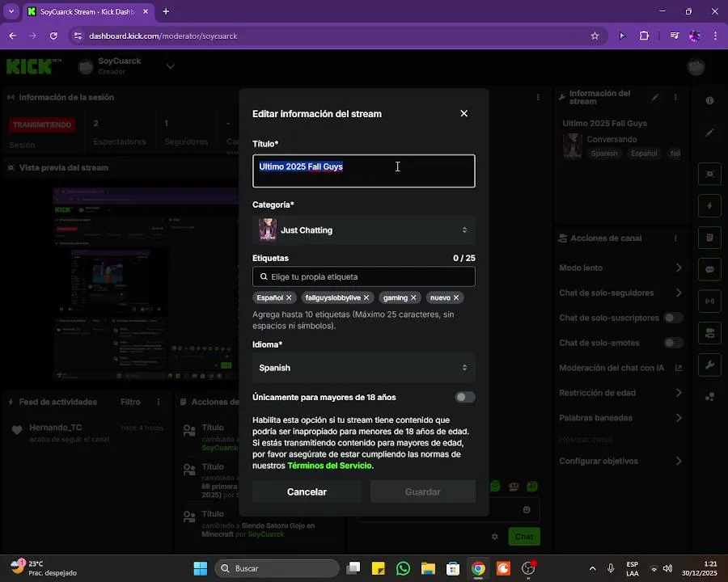728x582 pixels.
Task: Open Chrome three-dot menu
Action: [x=715, y=36]
